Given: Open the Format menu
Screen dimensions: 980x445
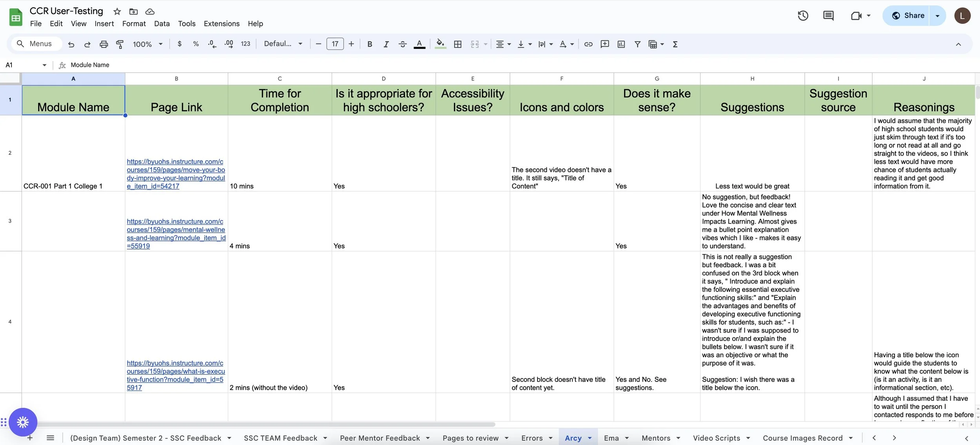Looking at the screenshot, I should [134, 24].
